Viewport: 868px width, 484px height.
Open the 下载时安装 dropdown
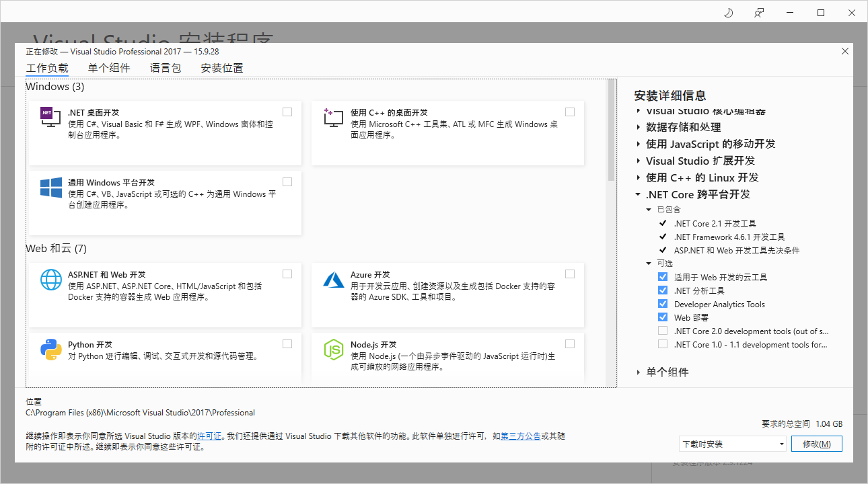coord(732,444)
